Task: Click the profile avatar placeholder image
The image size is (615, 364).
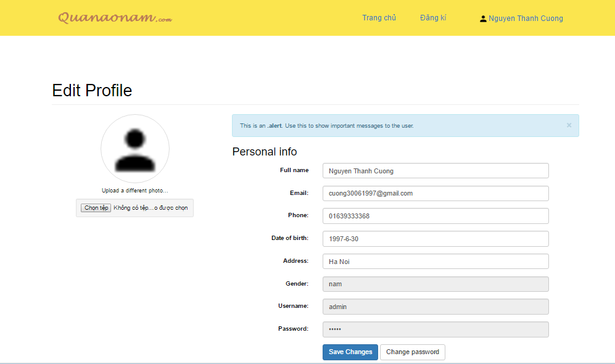Action: click(135, 149)
